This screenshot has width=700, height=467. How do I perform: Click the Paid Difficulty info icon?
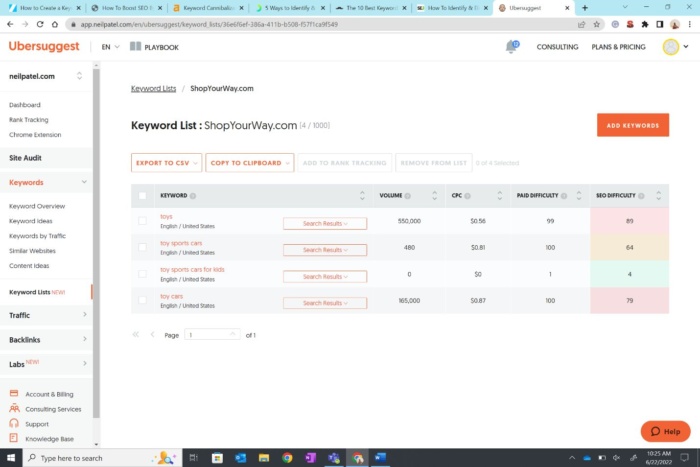564,196
